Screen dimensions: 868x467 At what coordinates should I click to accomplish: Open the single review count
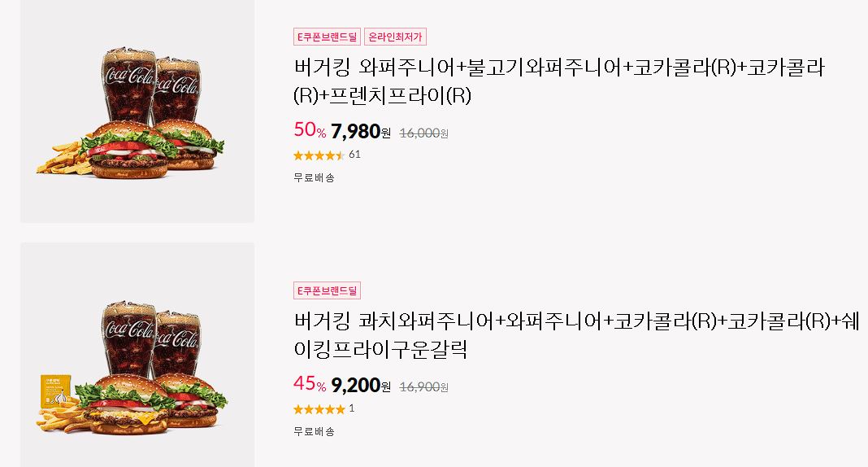click(352, 408)
